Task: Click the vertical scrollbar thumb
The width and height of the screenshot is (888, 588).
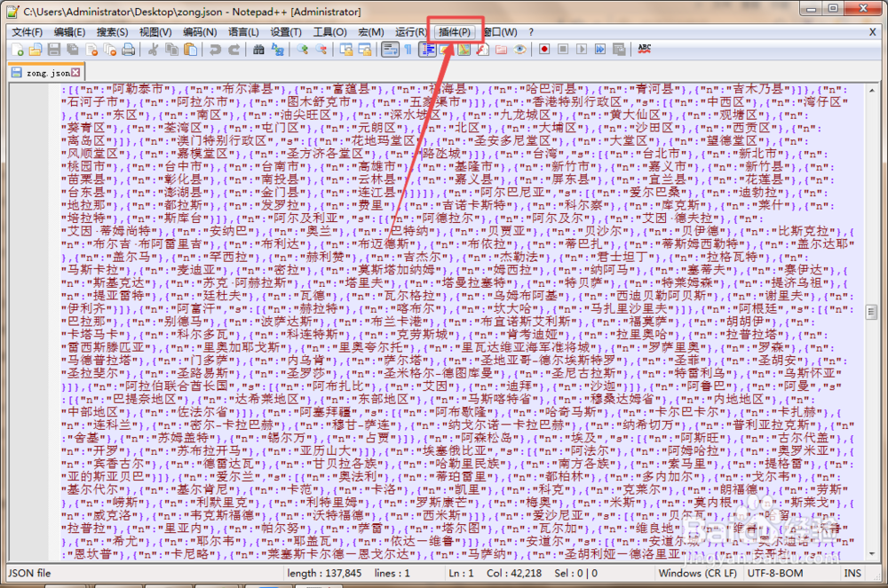Action: point(872,312)
